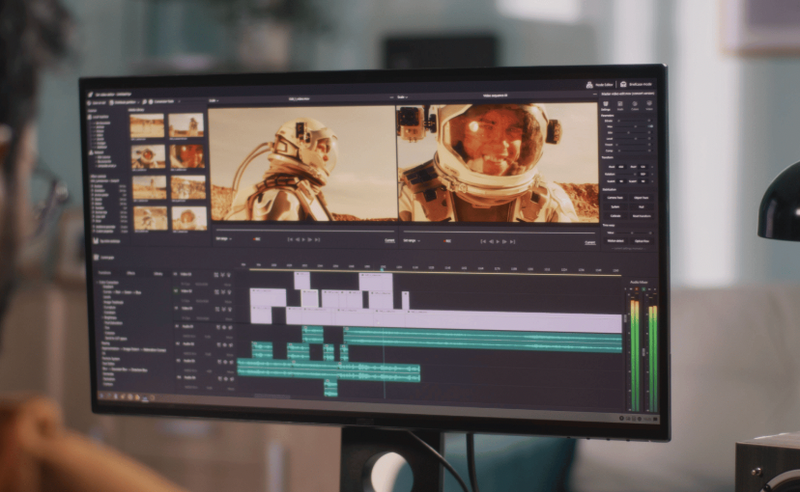Viewport: 800px width, 492px height.
Task: Select the astronaut face close-up thumbnail in the second row
Action: coord(187,157)
